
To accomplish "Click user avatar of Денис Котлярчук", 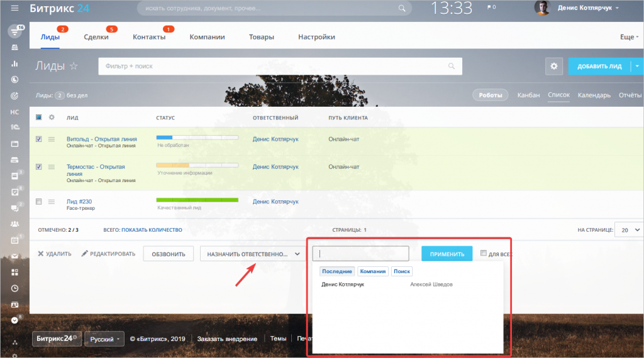I will (542, 8).
